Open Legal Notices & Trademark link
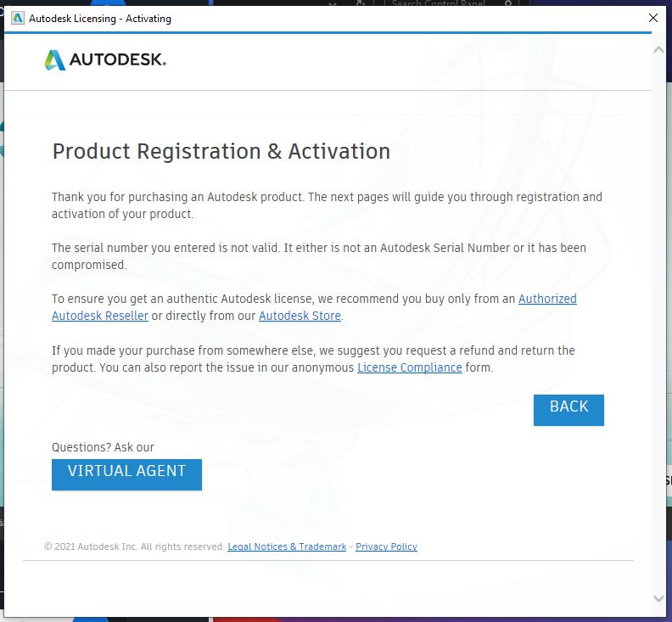Viewport: 672px width, 622px height. coord(287,546)
